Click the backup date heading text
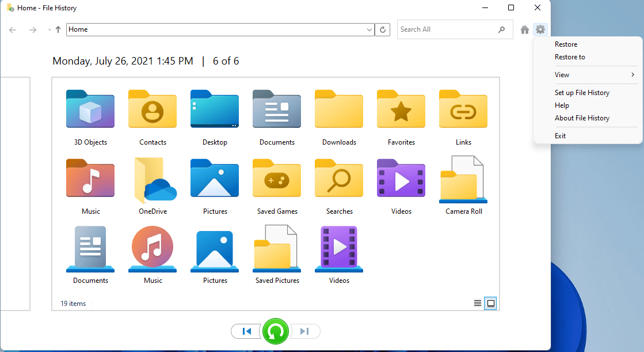 123,61
